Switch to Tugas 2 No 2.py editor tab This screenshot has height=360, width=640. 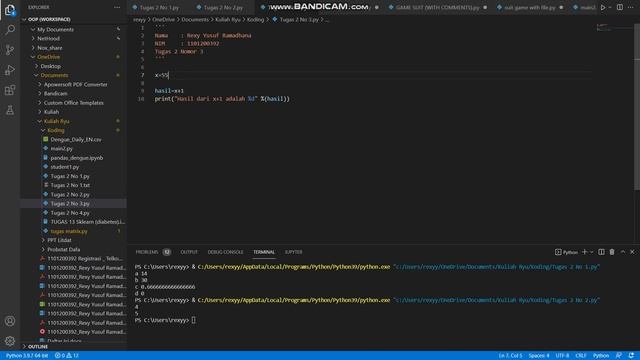click(223, 7)
